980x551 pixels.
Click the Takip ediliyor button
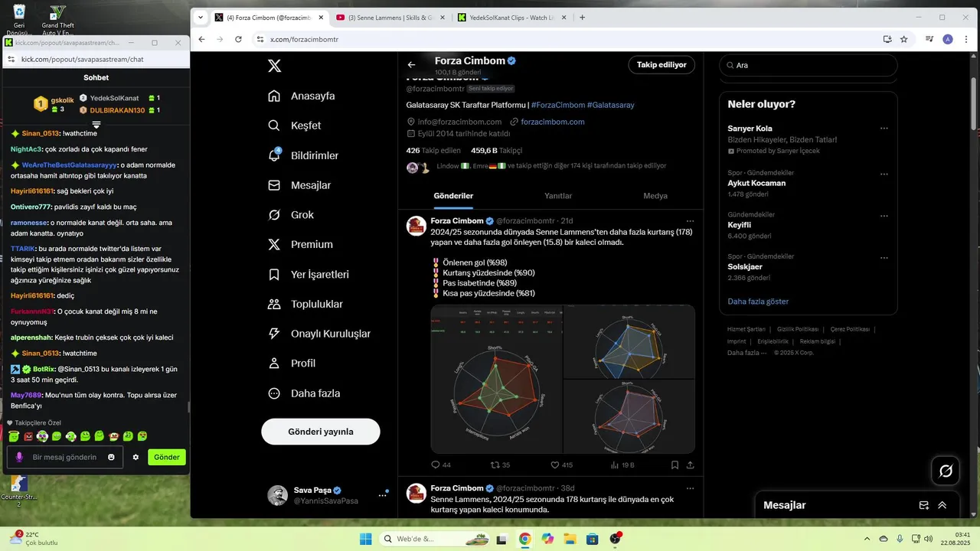661,65
